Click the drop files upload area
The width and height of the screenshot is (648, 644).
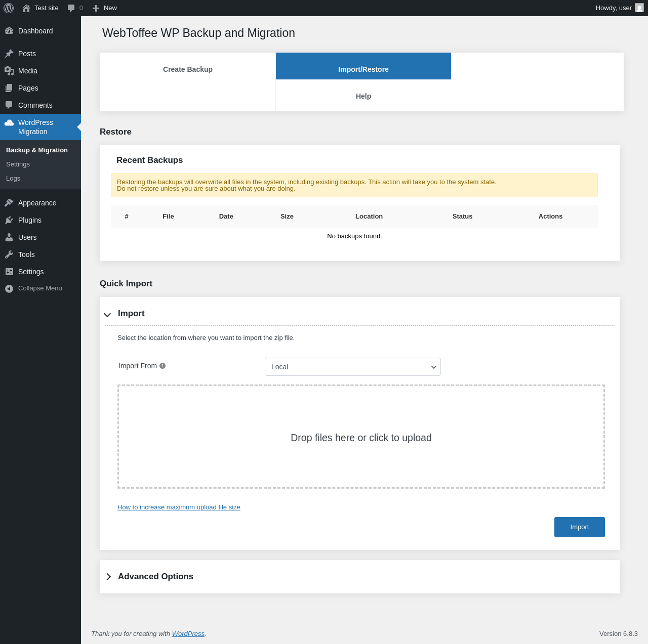(x=361, y=437)
